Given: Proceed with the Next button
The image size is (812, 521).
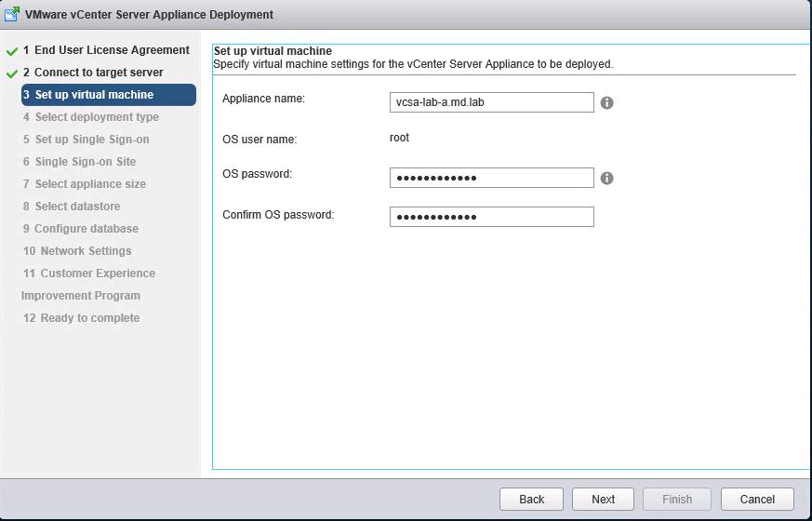Looking at the screenshot, I should pyautogui.click(x=603, y=499).
